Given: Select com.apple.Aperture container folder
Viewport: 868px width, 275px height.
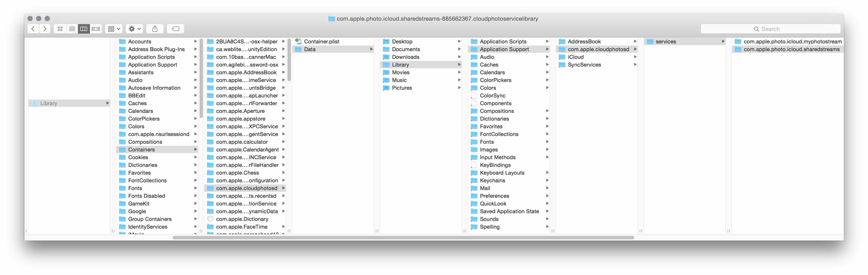Looking at the screenshot, I should (x=240, y=111).
